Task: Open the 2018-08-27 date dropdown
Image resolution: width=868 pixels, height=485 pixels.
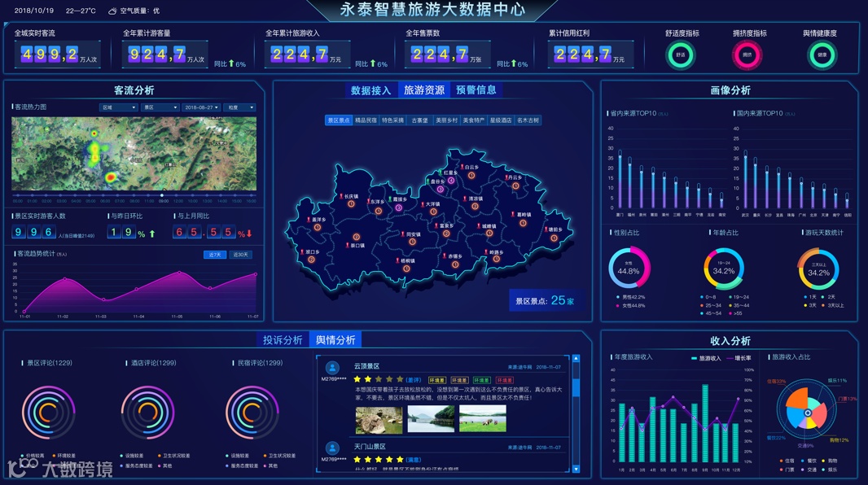Action: [201, 107]
